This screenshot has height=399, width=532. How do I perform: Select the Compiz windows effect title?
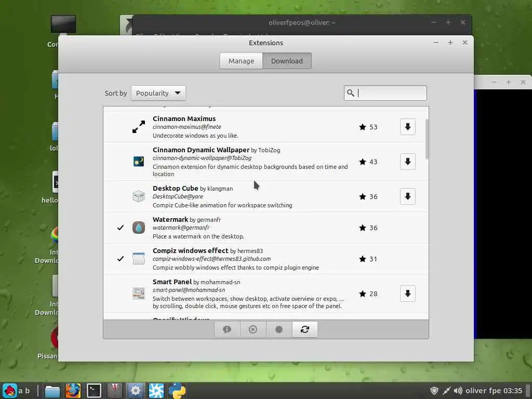(190, 251)
